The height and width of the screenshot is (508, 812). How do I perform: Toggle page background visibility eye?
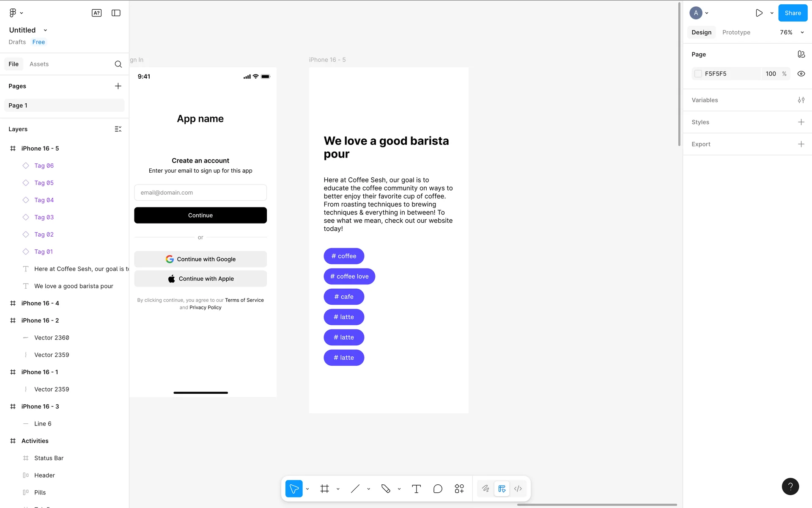pyautogui.click(x=801, y=74)
